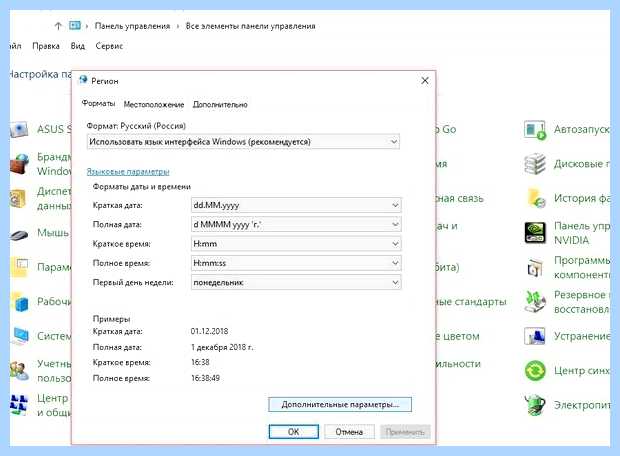The image size is (620, 456).
Task: Click the ASUS item icon in Control Panel
Action: [x=19, y=129]
